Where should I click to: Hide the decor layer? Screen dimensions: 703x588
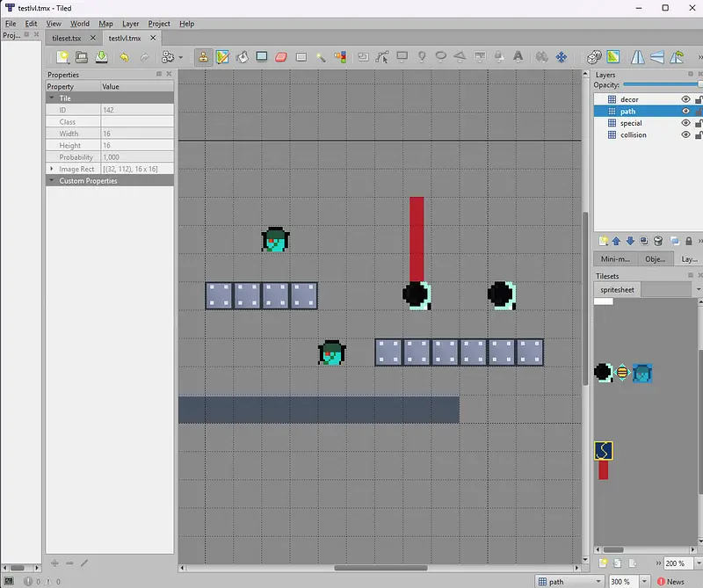tap(686, 100)
